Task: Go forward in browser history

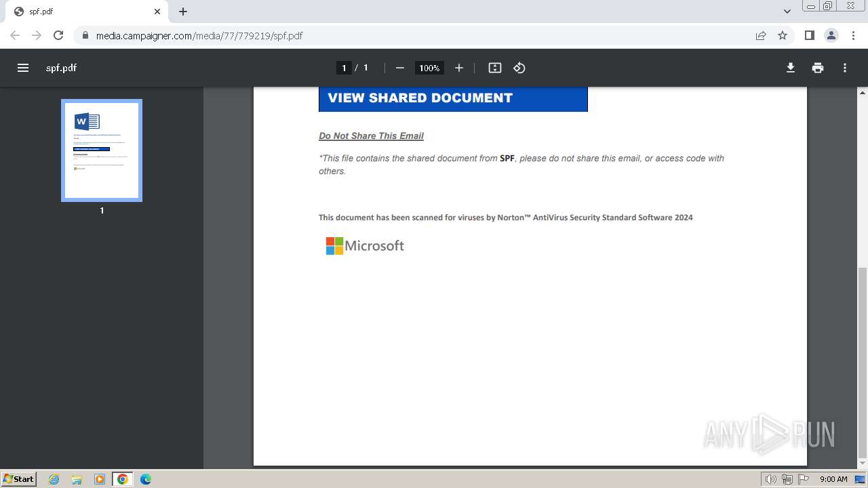Action: click(37, 35)
